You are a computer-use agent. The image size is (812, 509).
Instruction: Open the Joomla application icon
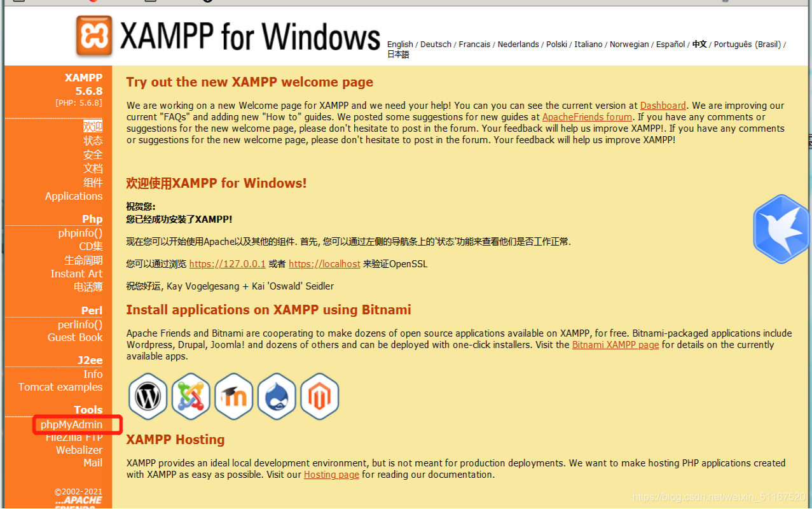191,396
